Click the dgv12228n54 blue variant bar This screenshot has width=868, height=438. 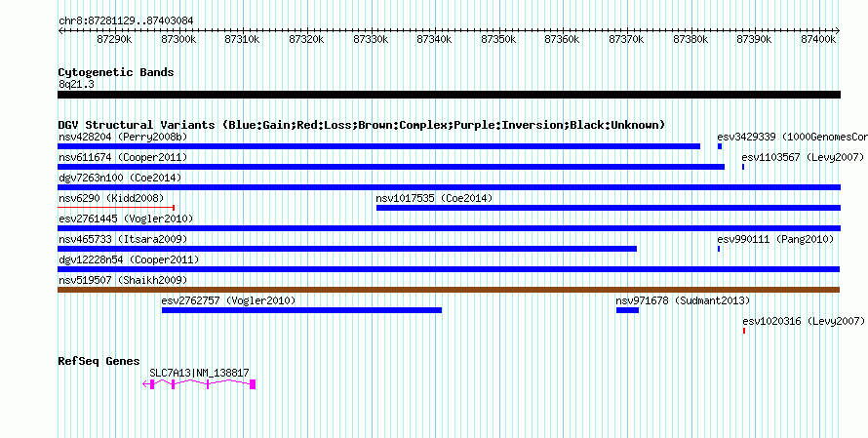[449, 269]
